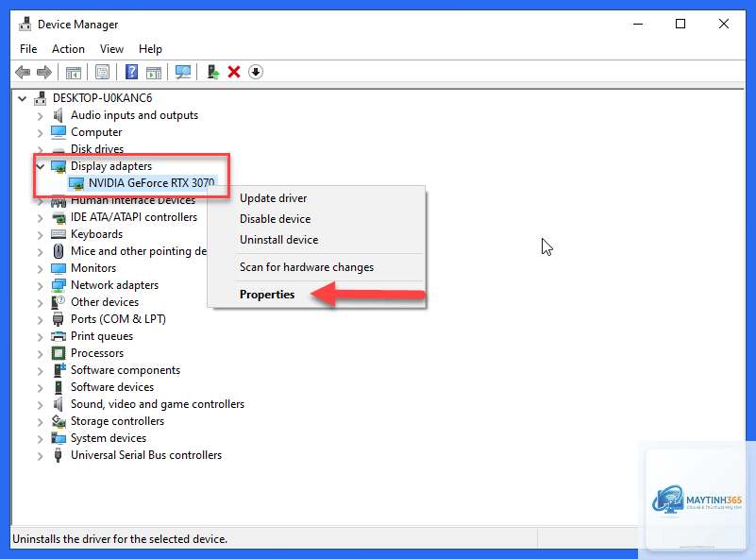Choose Properties from context menu
756x559 pixels.
[316, 295]
